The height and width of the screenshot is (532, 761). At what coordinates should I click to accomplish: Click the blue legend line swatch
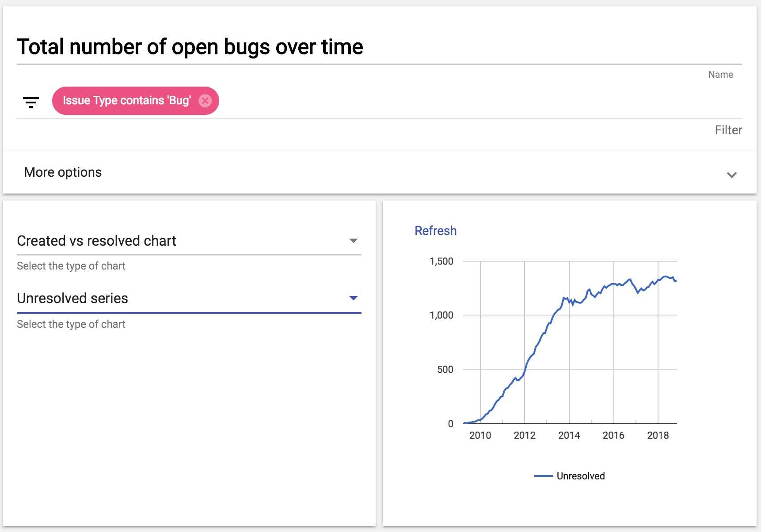543,476
